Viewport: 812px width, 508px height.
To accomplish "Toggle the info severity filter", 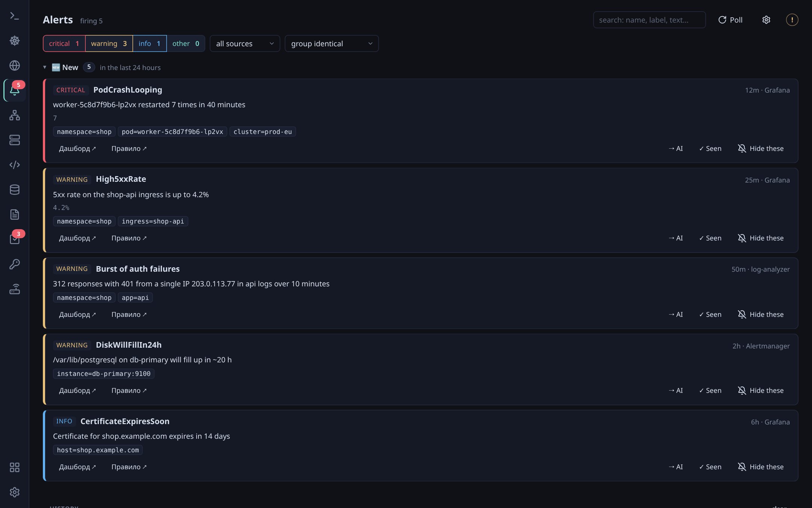I will pos(150,44).
